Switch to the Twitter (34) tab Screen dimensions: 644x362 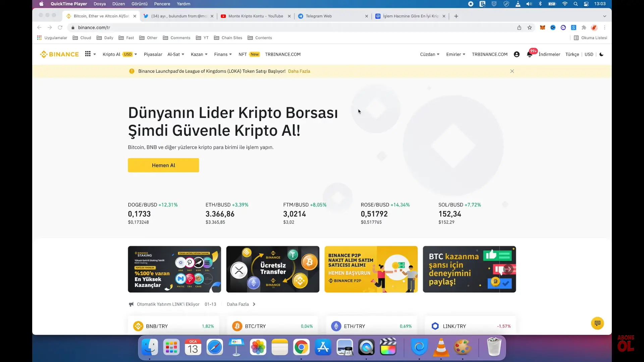(x=178, y=16)
